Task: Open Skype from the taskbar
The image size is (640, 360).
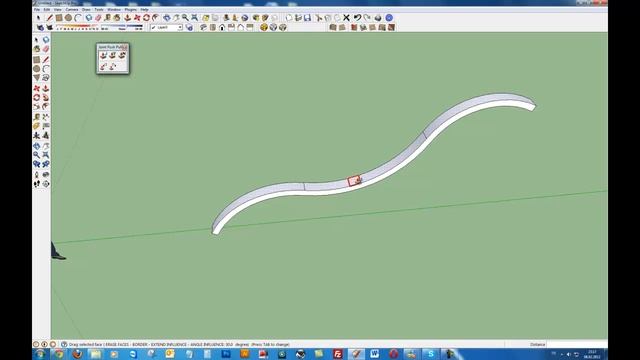Action: [430, 354]
